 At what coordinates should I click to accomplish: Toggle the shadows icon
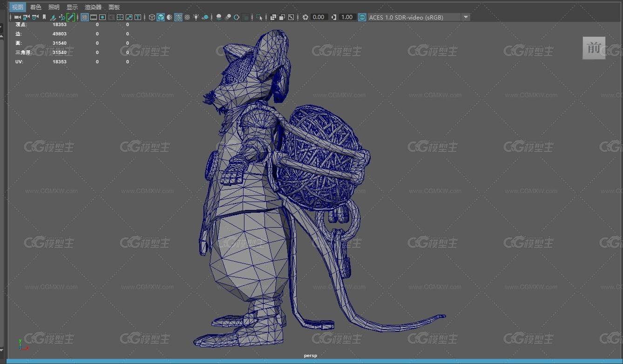coord(205,17)
